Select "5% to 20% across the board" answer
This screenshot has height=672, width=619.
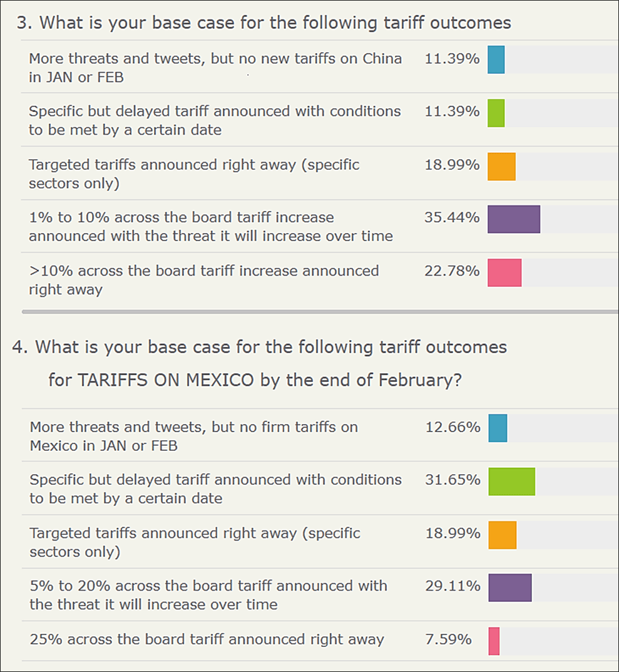point(208,595)
